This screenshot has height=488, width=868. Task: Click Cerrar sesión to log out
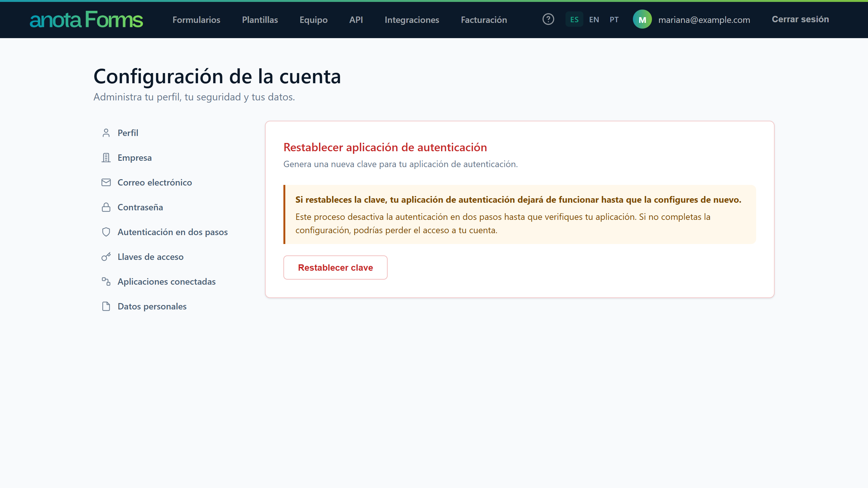click(800, 19)
